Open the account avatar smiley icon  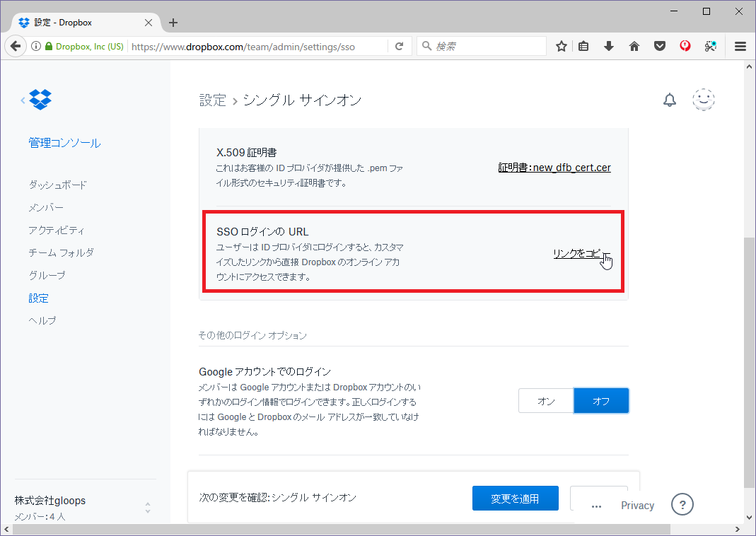pos(704,100)
